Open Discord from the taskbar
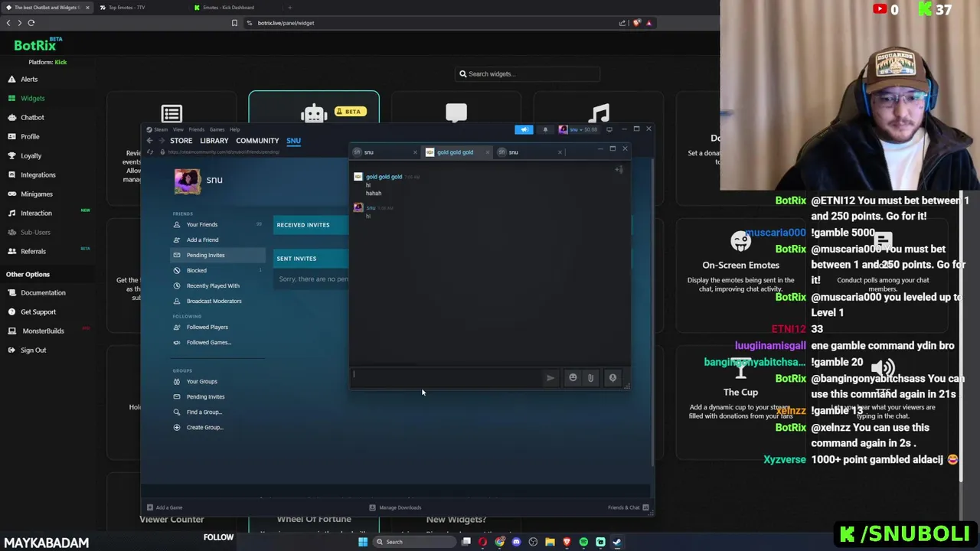The width and height of the screenshot is (980, 551). 516,542
